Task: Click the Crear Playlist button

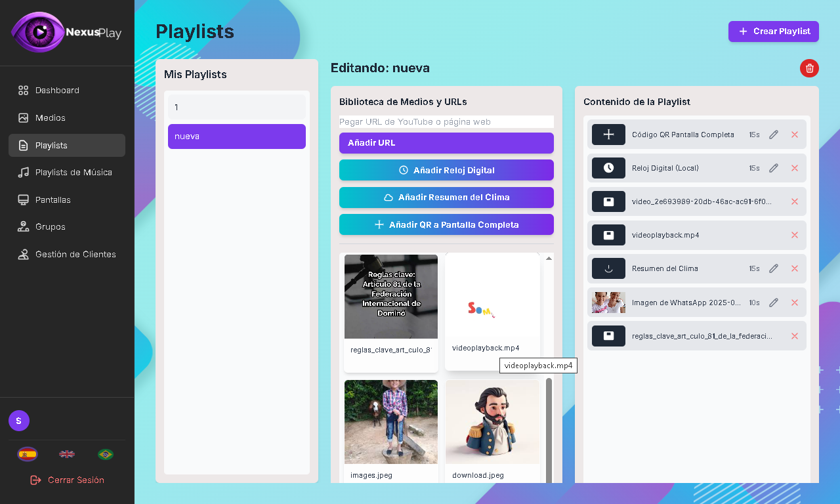Action: pyautogui.click(x=773, y=31)
